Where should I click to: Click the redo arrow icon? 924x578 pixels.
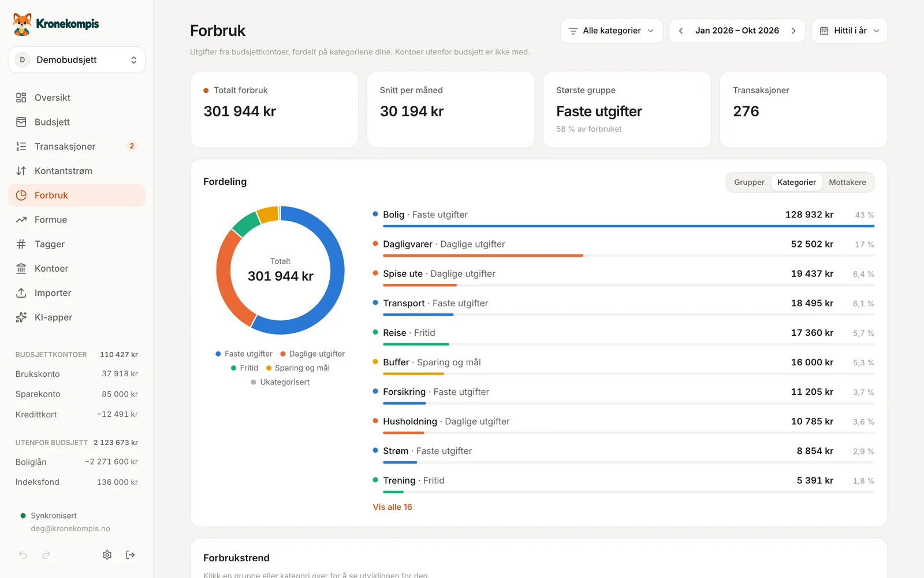(46, 555)
